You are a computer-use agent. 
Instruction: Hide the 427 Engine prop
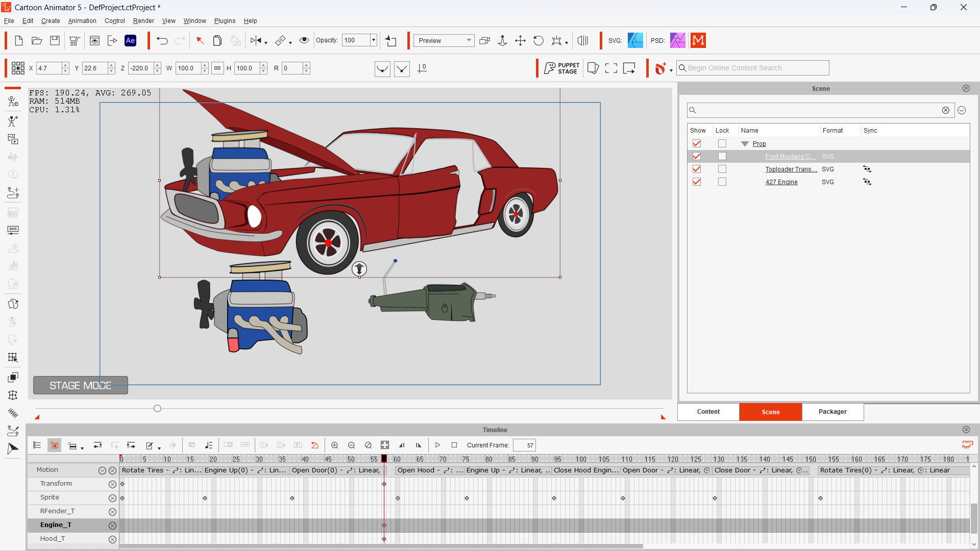[x=697, y=182]
